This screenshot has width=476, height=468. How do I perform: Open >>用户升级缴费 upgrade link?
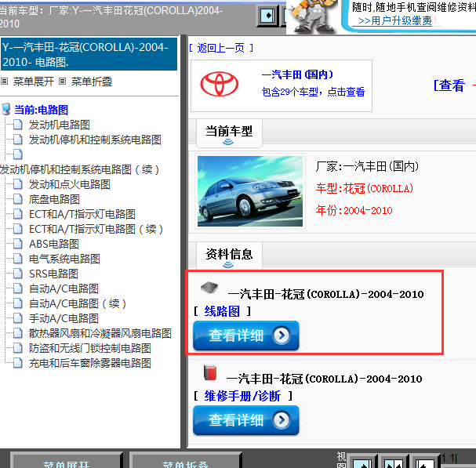click(395, 20)
